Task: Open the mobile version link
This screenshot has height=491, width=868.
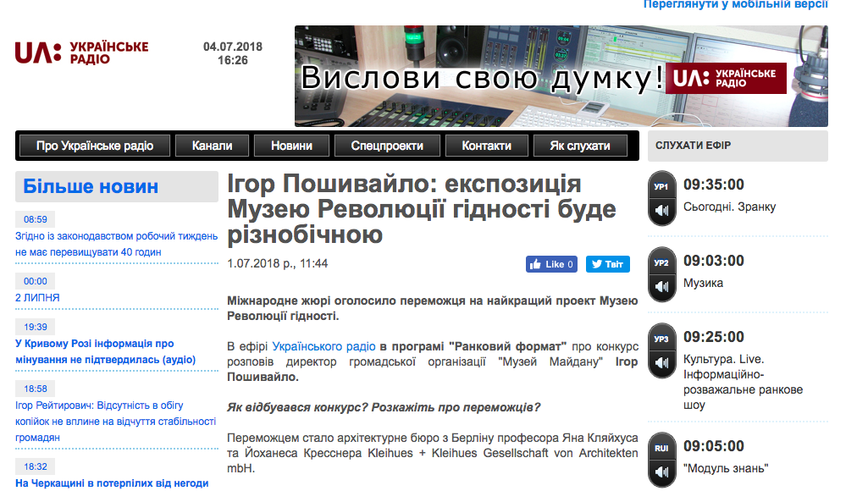Action: click(736, 4)
